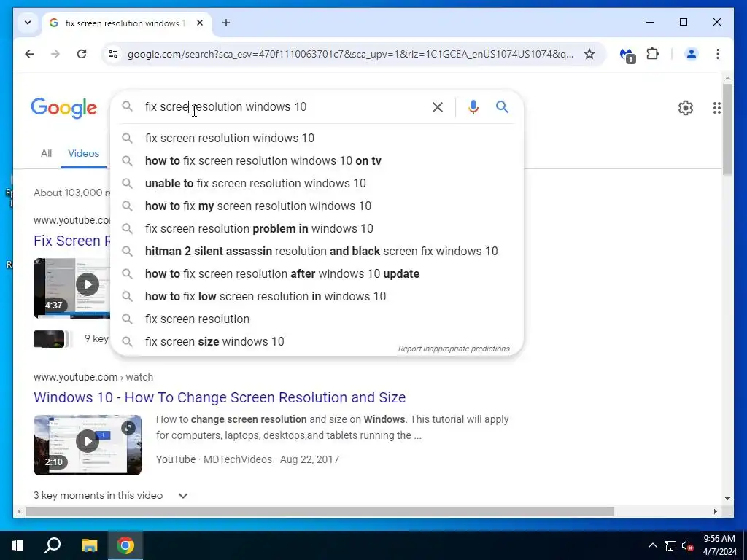Click inside the search text field

tap(284, 106)
